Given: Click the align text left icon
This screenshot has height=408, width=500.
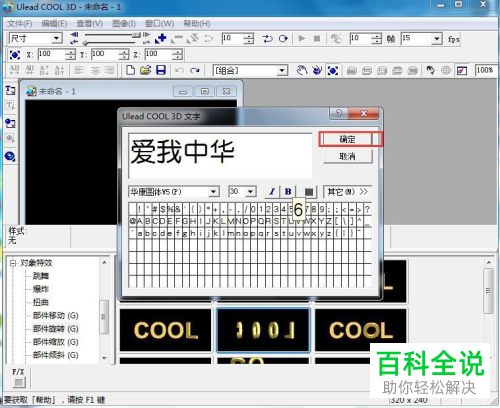Looking at the screenshot, I should coord(79,70).
